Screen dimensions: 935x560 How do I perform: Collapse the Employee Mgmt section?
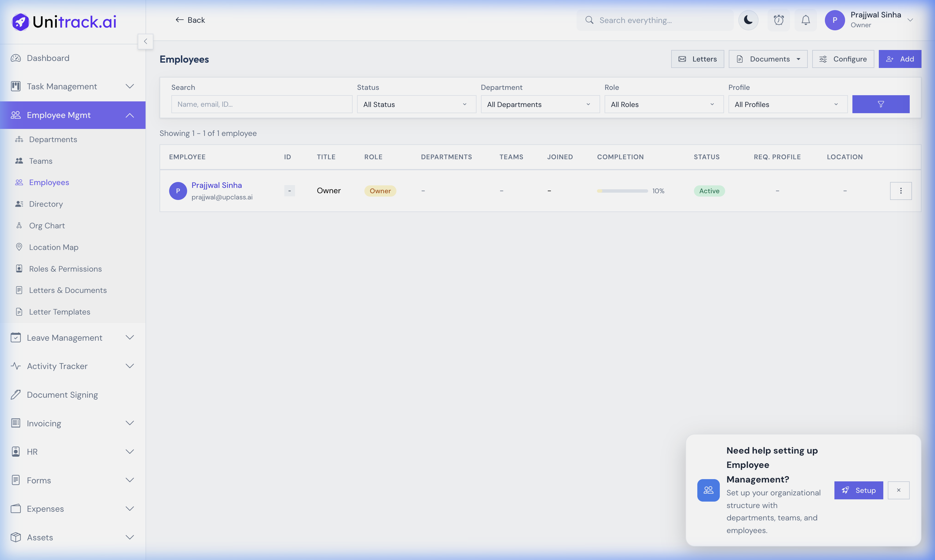click(130, 115)
